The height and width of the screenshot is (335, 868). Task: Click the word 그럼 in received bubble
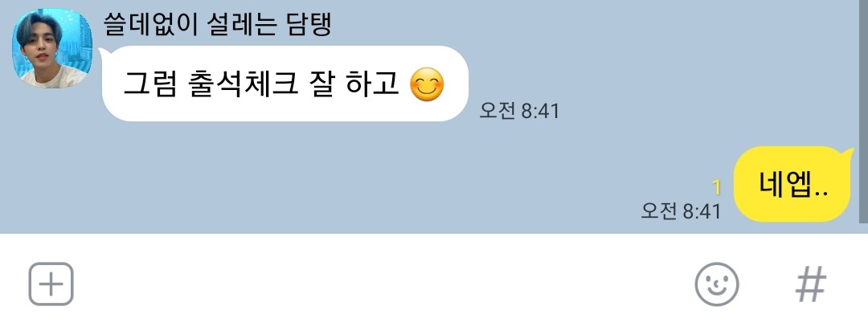149,86
